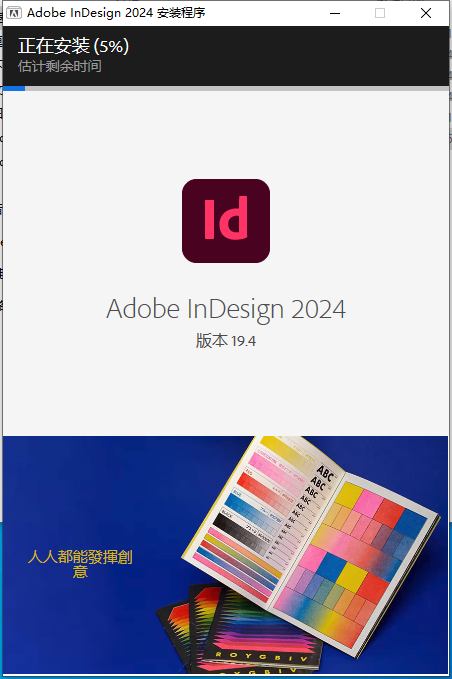Click the '版本 19.4' version text

pos(226,341)
